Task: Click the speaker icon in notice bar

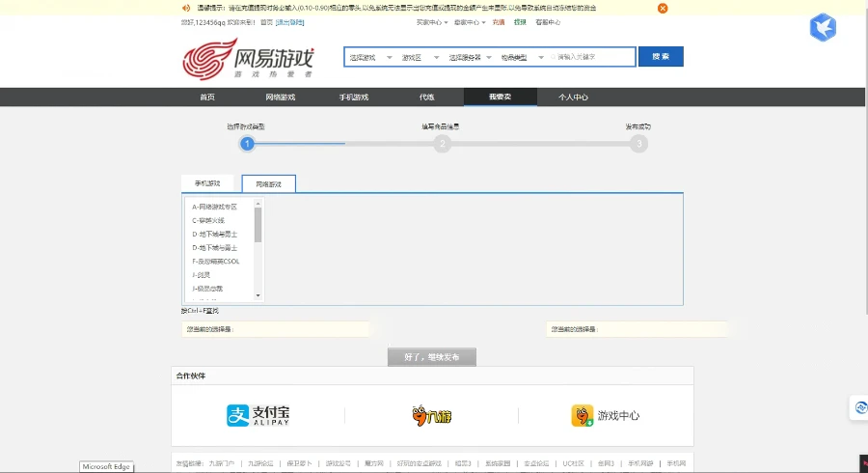Action: pos(186,8)
